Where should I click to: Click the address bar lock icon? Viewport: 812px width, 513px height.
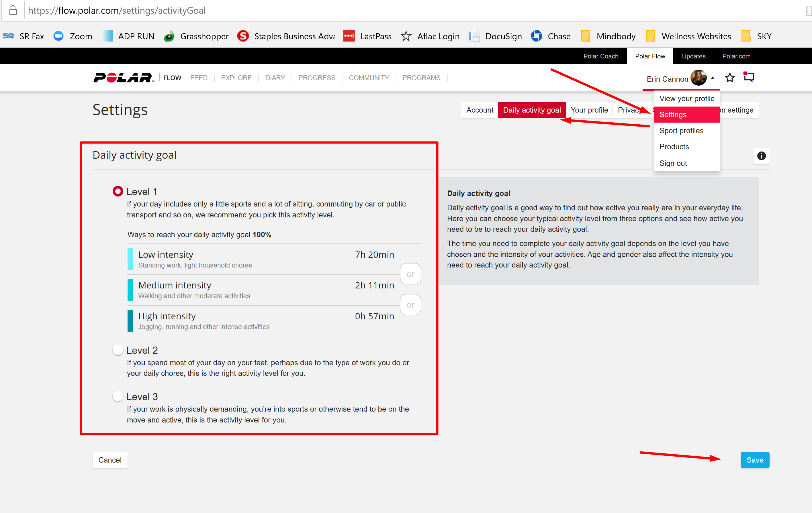coord(13,10)
